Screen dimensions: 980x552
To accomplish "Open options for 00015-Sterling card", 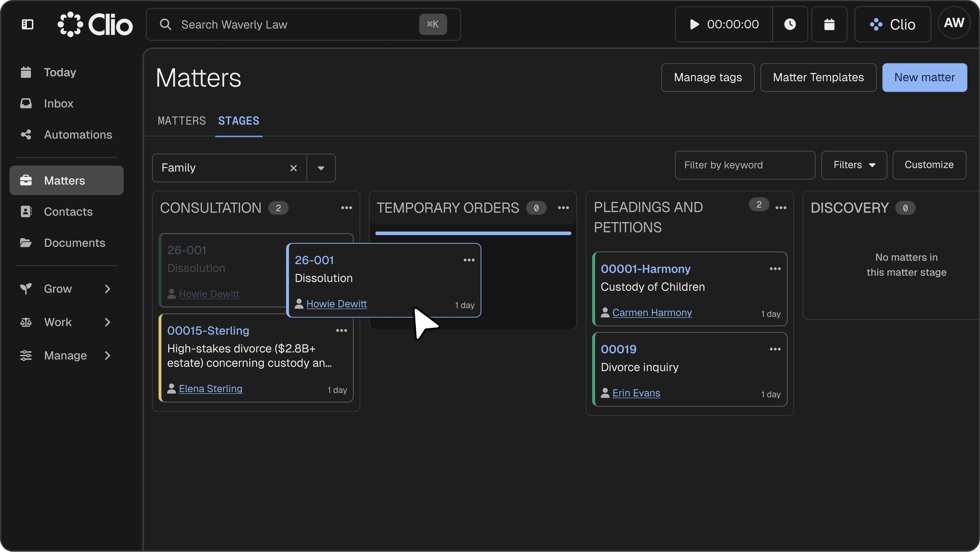I will [x=341, y=331].
